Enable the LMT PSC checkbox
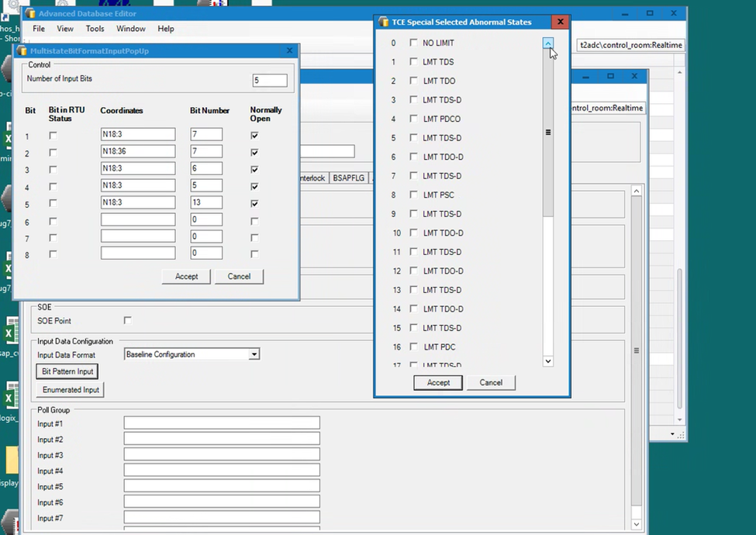 [x=414, y=195]
